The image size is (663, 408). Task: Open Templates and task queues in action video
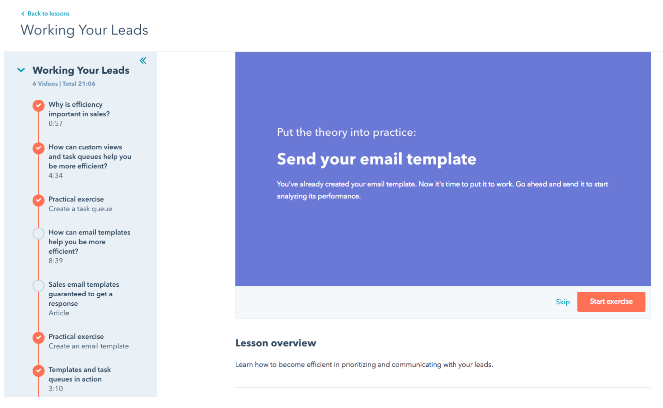(x=79, y=374)
